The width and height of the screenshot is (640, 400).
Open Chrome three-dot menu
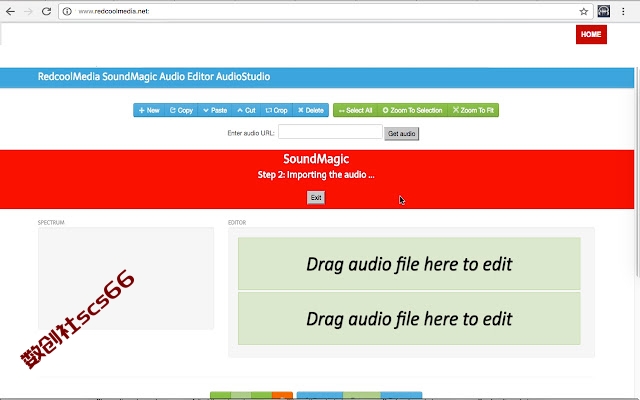tap(623, 11)
